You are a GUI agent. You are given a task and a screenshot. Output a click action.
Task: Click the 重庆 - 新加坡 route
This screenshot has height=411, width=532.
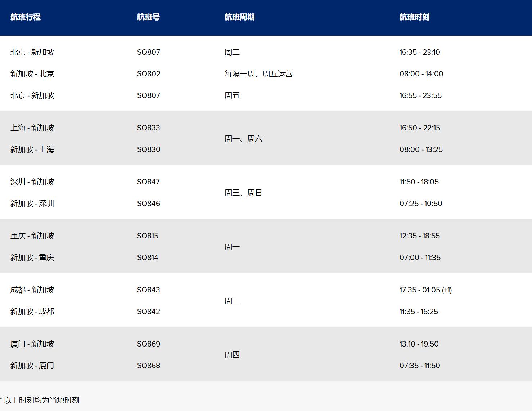[x=32, y=236]
